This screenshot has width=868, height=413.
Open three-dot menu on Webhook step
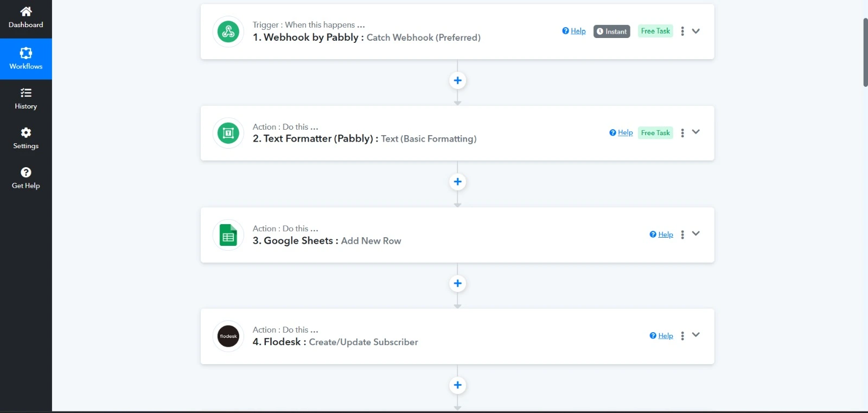[x=682, y=31]
